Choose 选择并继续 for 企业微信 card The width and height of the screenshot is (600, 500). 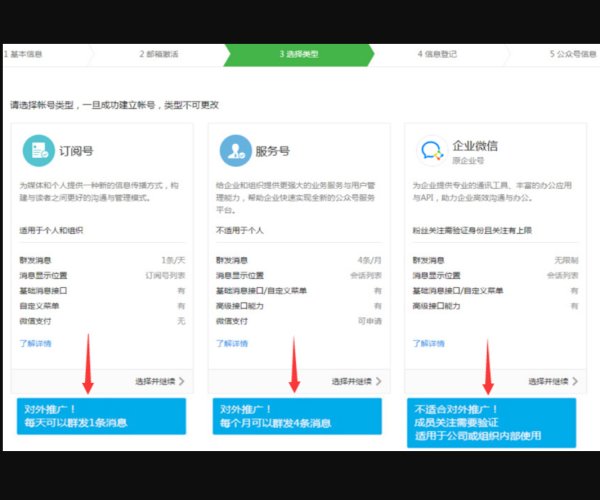(553, 381)
